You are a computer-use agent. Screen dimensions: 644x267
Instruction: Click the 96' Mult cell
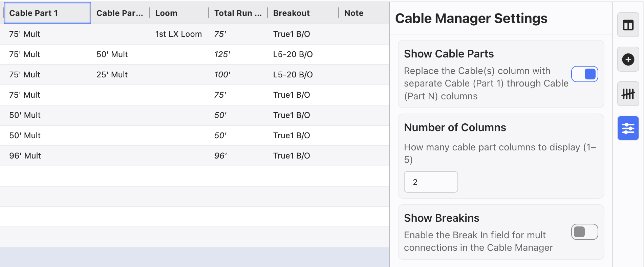[x=25, y=156]
